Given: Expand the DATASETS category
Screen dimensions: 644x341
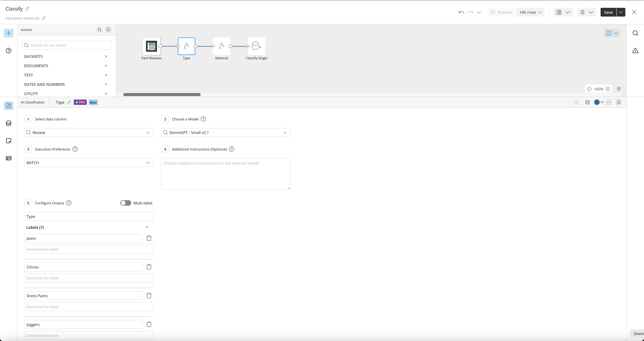Looking at the screenshot, I should click(x=66, y=57).
